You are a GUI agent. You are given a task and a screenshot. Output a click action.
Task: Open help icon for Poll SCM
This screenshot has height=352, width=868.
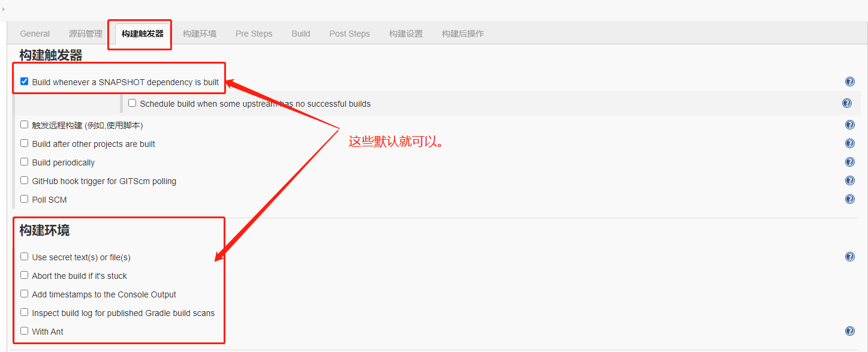click(x=849, y=199)
